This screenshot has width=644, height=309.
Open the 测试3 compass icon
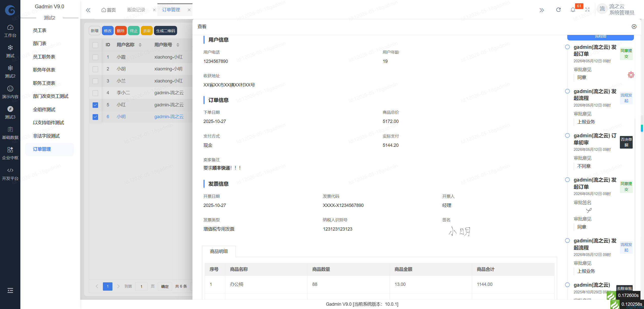(10, 109)
